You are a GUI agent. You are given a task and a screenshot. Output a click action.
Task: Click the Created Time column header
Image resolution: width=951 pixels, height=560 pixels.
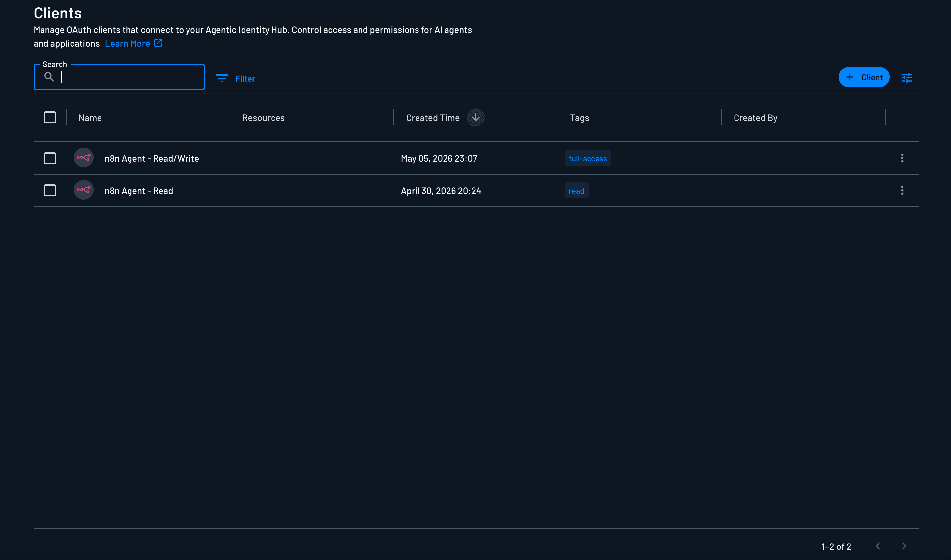[433, 118]
